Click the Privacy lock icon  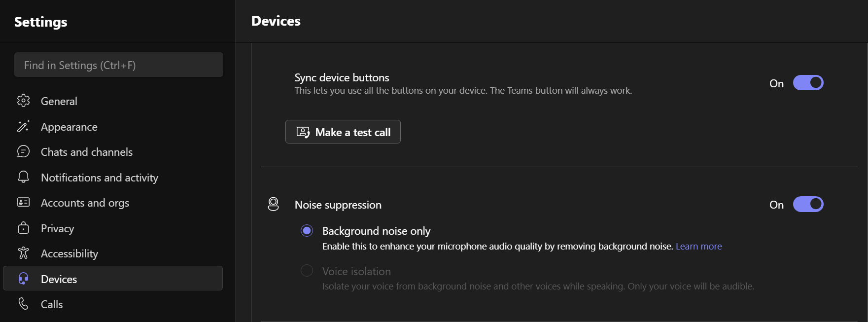tap(23, 228)
